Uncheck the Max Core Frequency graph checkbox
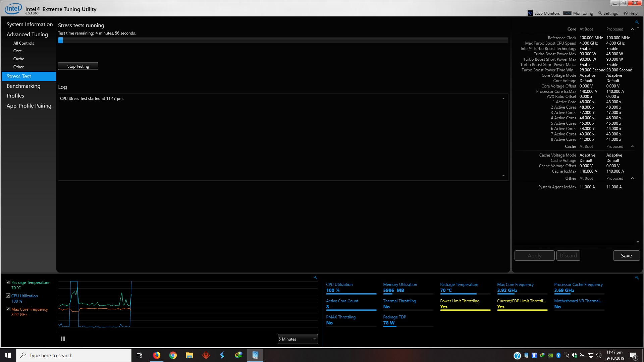 click(8, 309)
